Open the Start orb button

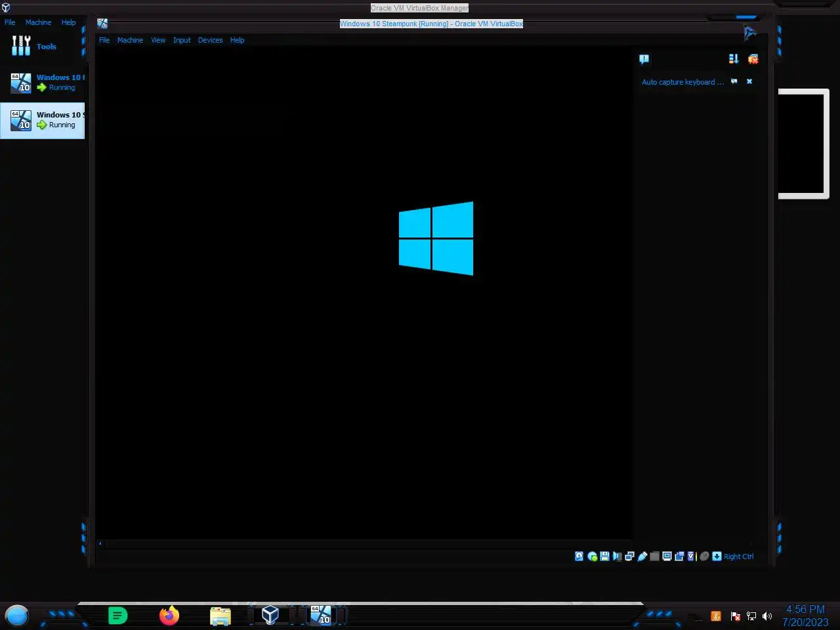(17, 616)
